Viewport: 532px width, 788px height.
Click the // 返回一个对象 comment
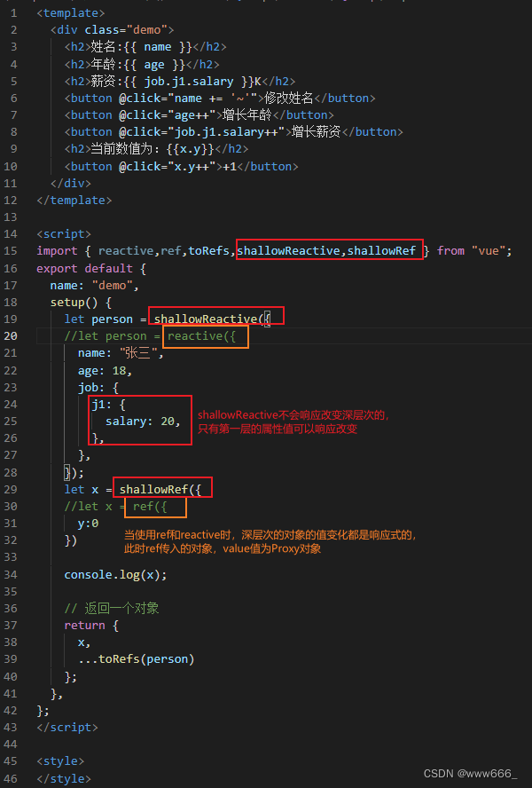pyautogui.click(x=112, y=609)
